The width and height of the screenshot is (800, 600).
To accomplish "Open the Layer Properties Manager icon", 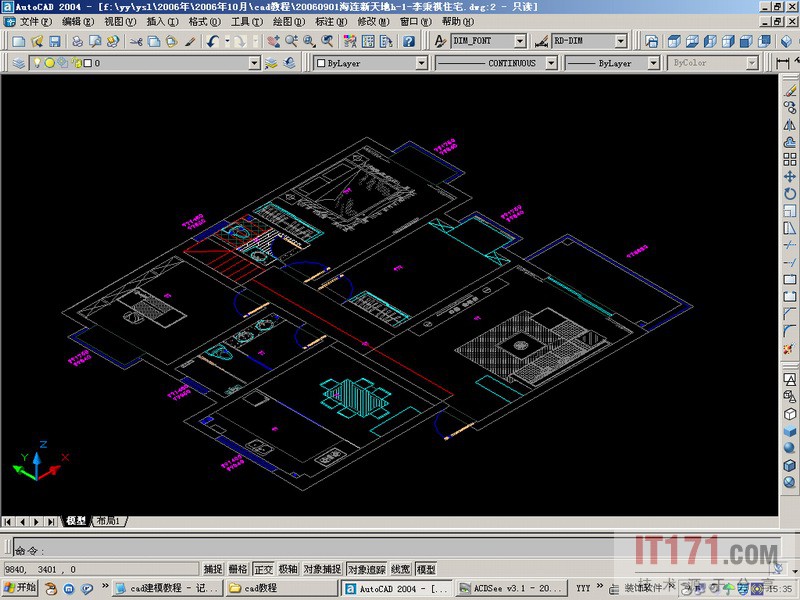I will click(20, 63).
